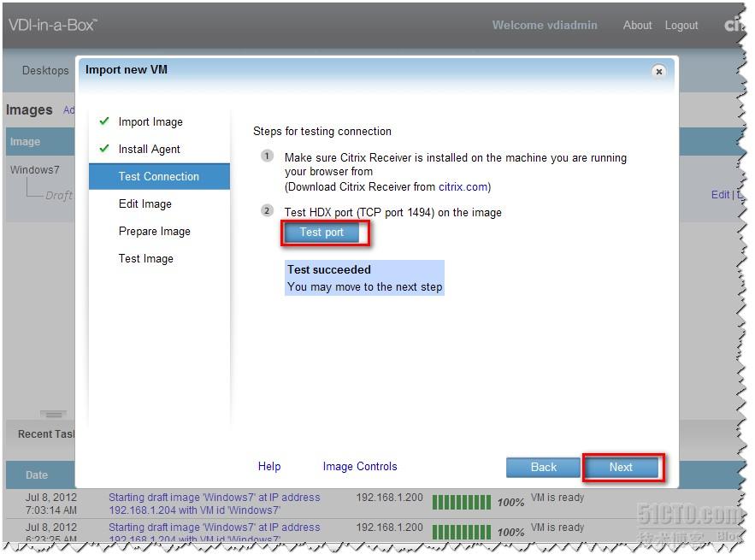Open the 7:03:14 AM task description link
Viewport: 755px width, 560px height.
click(214, 504)
